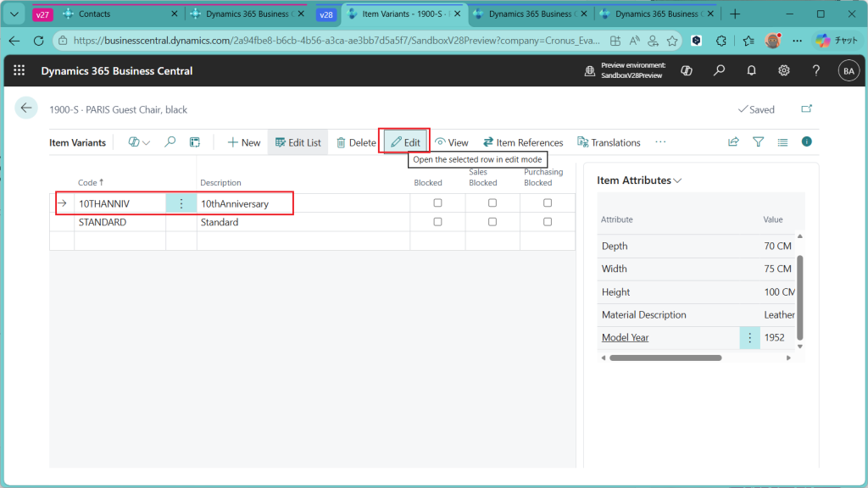The height and width of the screenshot is (488, 868).
Task: Select the Translations menu item
Action: (x=609, y=142)
